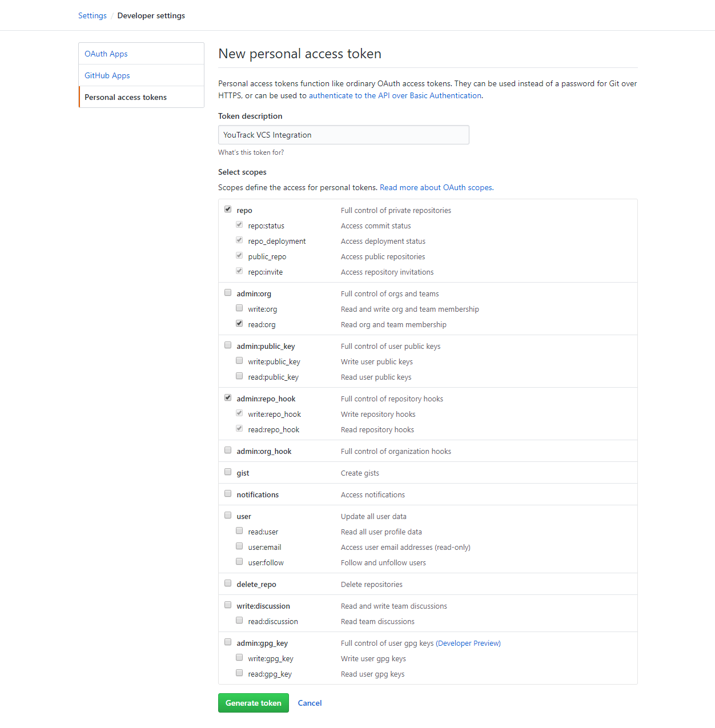Uncheck the read:org scope
The height and width of the screenshot is (728, 715).
pyautogui.click(x=239, y=323)
